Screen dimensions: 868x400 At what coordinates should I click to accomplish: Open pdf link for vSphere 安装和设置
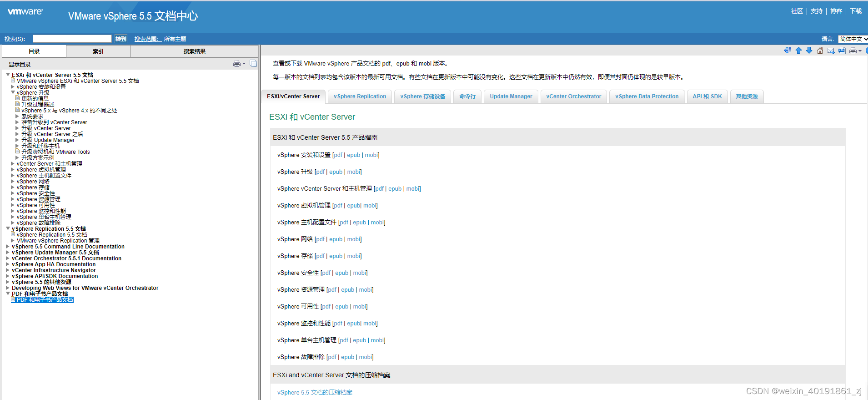coord(338,155)
